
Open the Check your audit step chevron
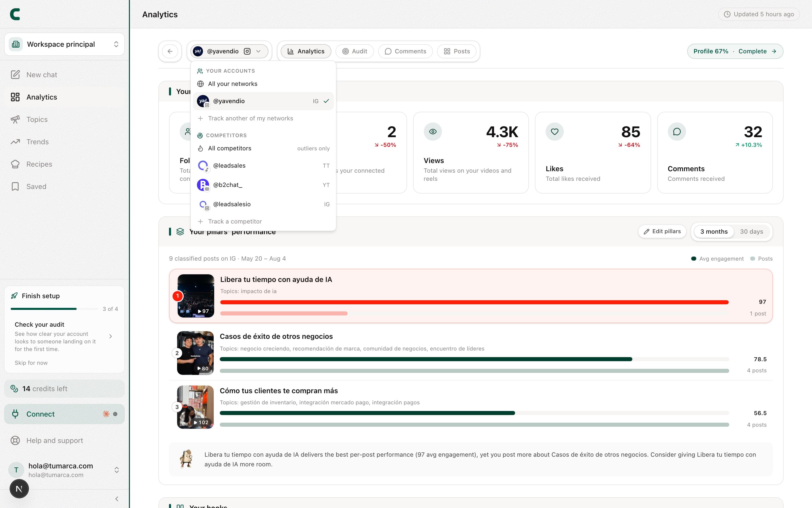111,336
